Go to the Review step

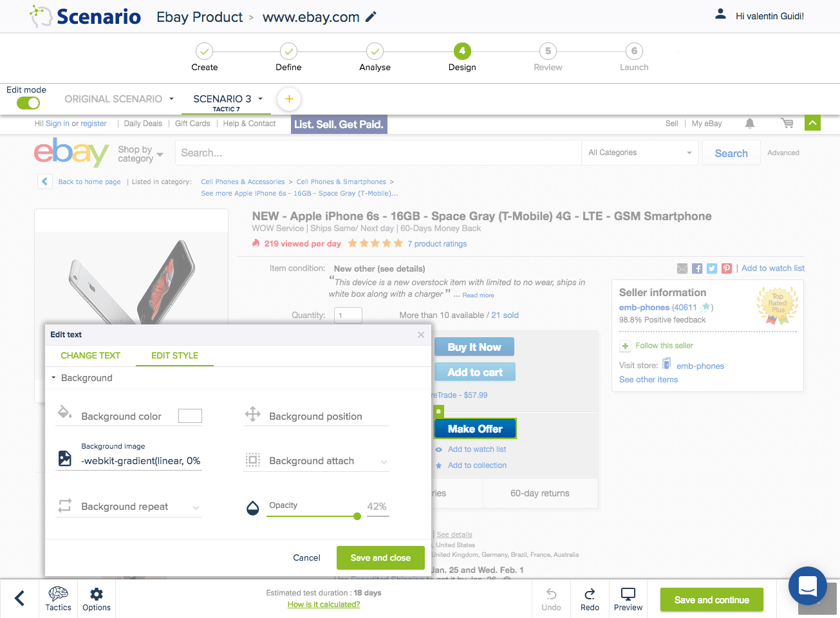pyautogui.click(x=548, y=57)
